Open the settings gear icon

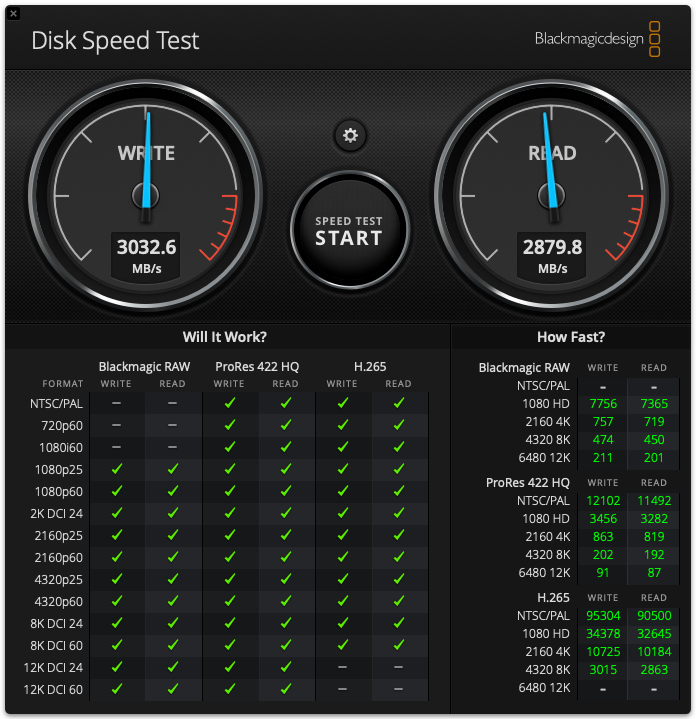[350, 136]
